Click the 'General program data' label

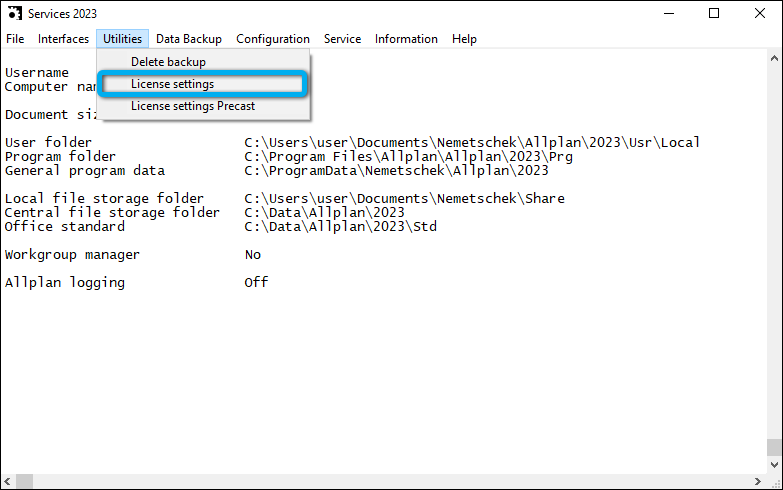coord(85,170)
